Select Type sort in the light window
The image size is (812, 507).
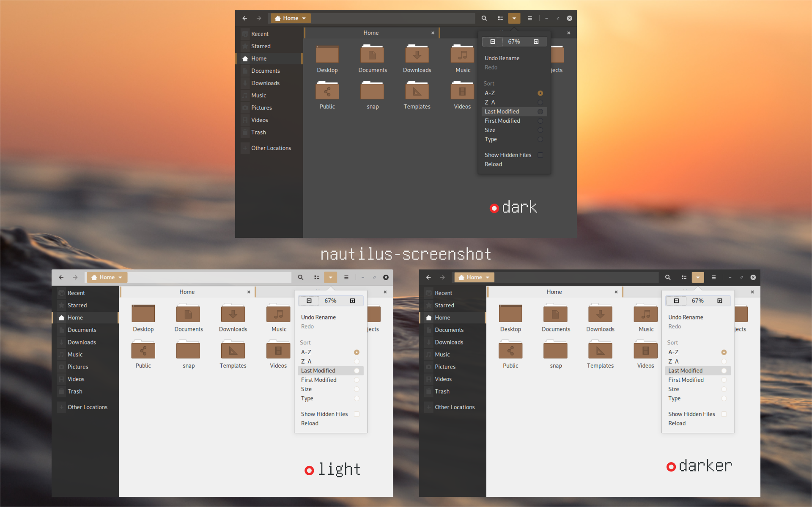tap(330, 399)
